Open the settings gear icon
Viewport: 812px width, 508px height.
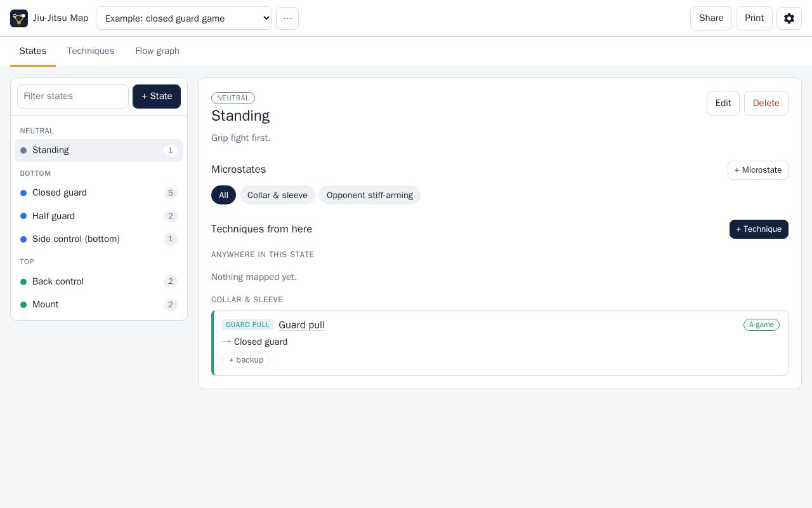point(789,18)
